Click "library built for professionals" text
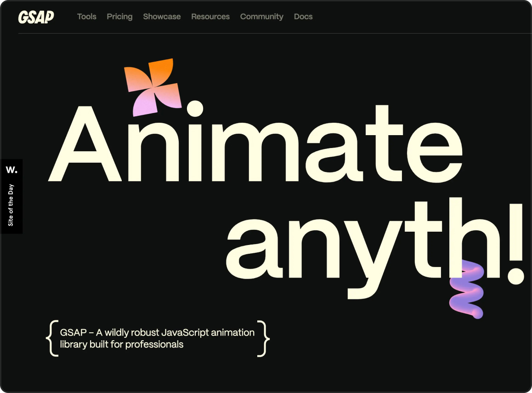Image resolution: width=532 pixels, height=393 pixels. [121, 344]
